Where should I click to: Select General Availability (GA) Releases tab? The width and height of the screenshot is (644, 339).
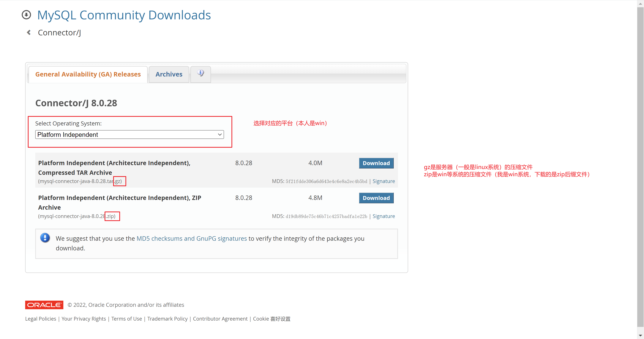click(x=88, y=74)
